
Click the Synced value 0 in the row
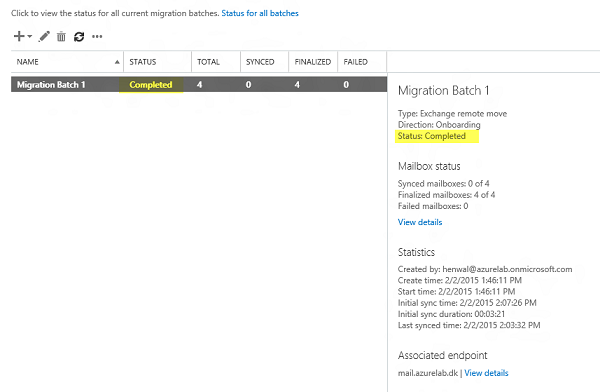[x=248, y=85]
